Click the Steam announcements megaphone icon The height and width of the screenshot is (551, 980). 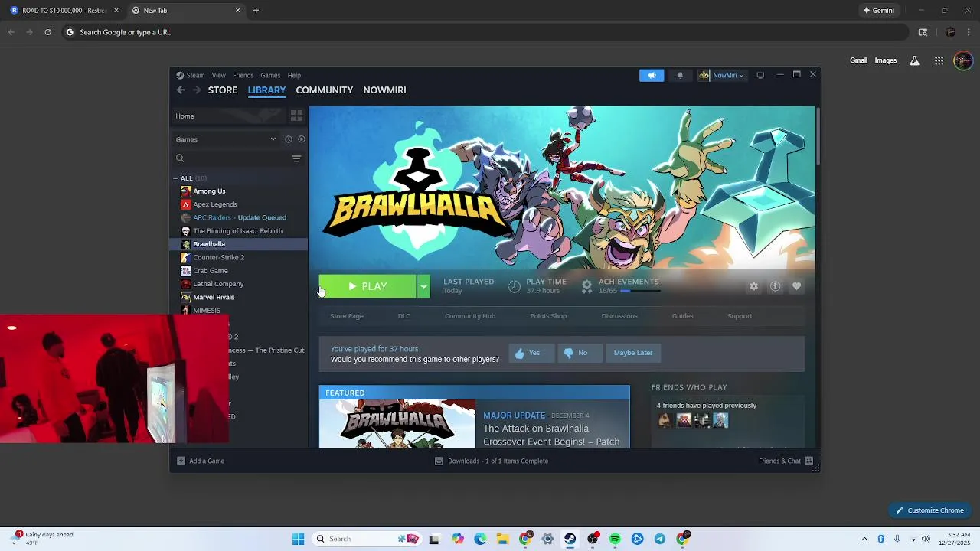(x=652, y=75)
